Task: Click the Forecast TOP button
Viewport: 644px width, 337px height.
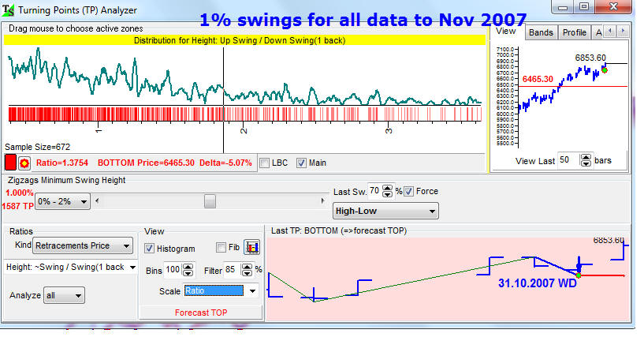Action: [x=202, y=312]
